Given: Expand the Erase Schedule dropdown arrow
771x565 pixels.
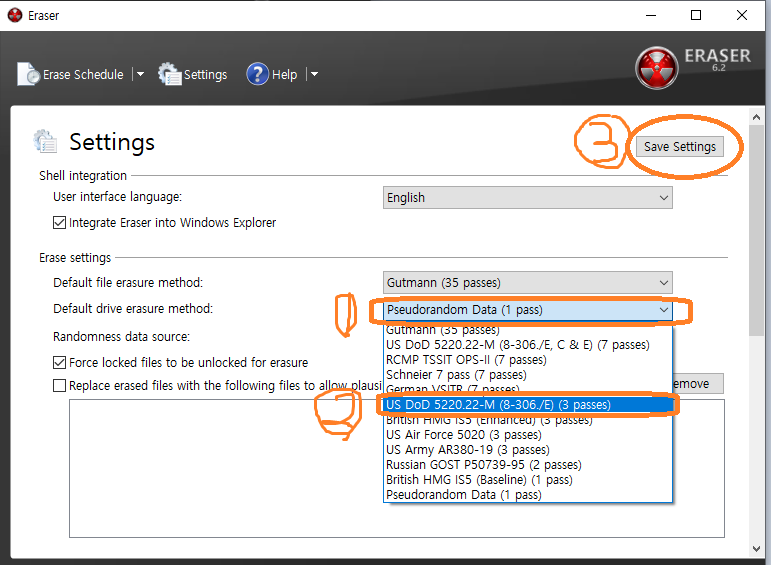Looking at the screenshot, I should pos(141,74).
